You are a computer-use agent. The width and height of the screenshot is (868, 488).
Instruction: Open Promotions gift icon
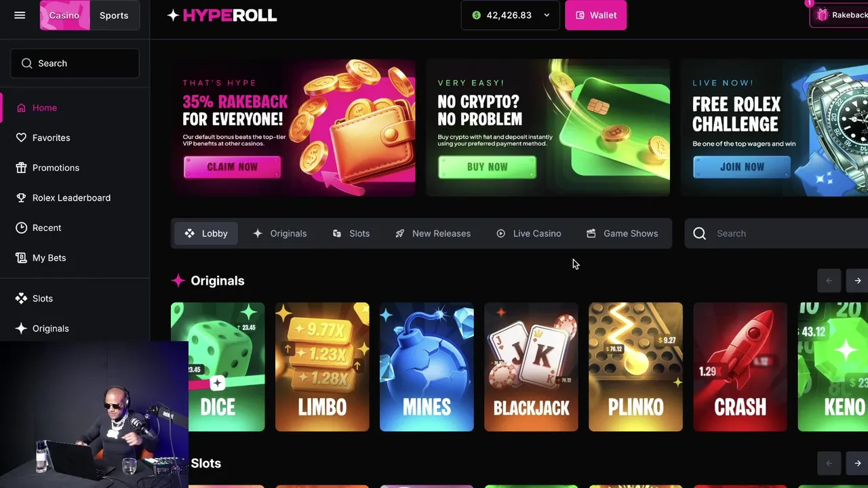click(21, 167)
